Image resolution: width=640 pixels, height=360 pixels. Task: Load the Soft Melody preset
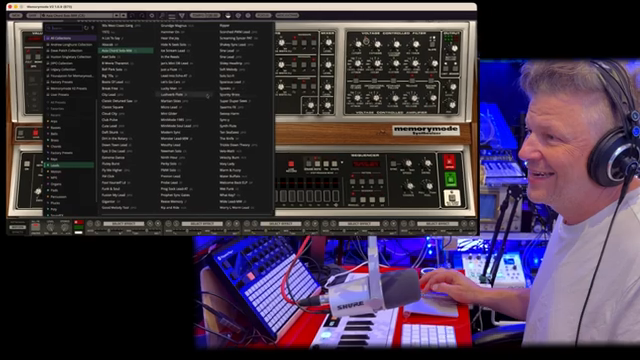[x=229, y=69]
